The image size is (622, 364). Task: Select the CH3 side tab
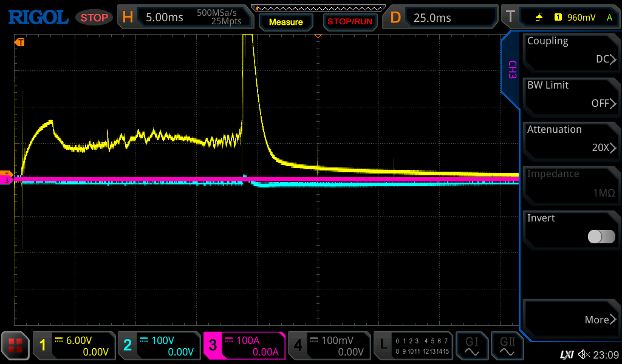tap(511, 70)
